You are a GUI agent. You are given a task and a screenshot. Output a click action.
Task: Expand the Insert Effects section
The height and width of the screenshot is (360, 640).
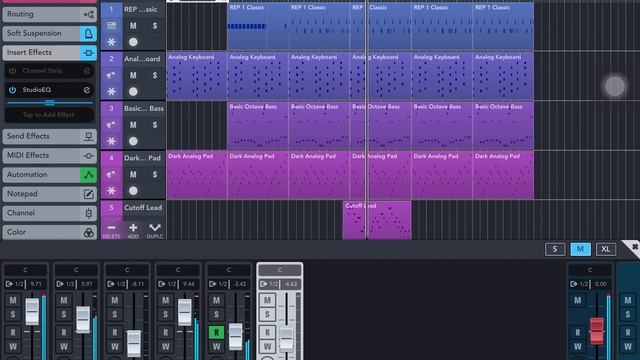pos(49,53)
